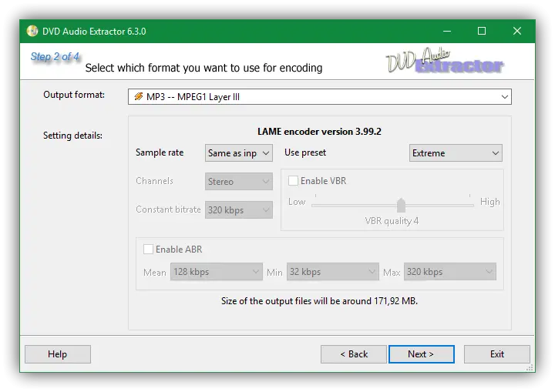Click the DVD Audio Extractor title bar icon
555x392 pixels.
[x=32, y=31]
